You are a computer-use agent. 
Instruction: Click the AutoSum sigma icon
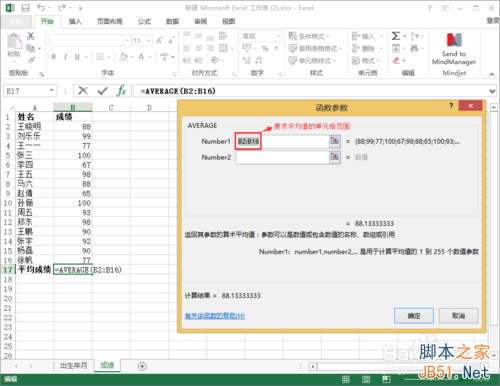pyautogui.click(x=396, y=36)
